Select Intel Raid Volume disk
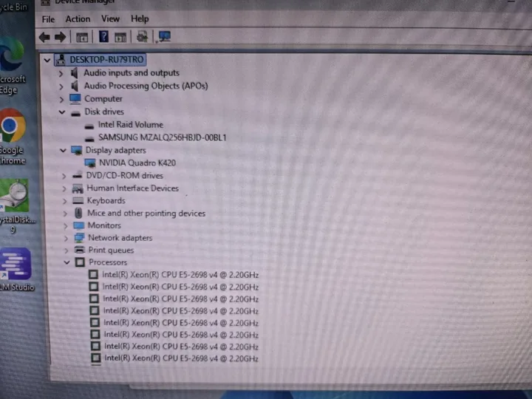Viewport: 532px width, 399px height. tap(131, 125)
